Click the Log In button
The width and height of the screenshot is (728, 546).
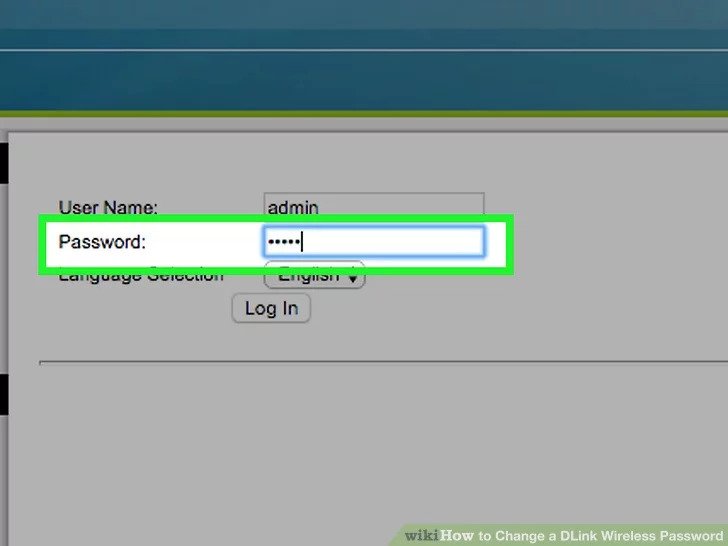pos(271,308)
